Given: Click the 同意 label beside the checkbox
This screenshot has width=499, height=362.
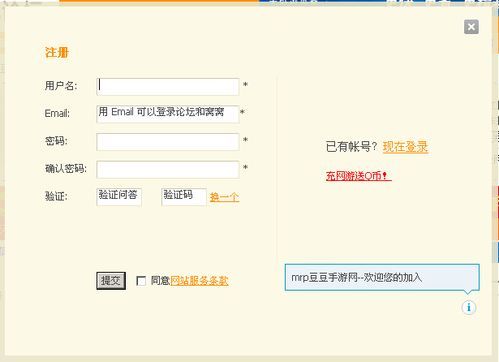Looking at the screenshot, I should 160,281.
